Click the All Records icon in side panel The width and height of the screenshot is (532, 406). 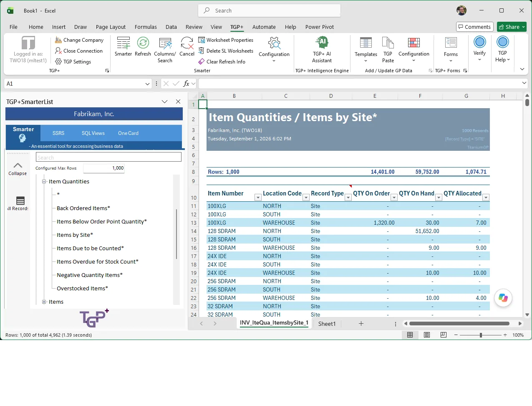(x=20, y=201)
